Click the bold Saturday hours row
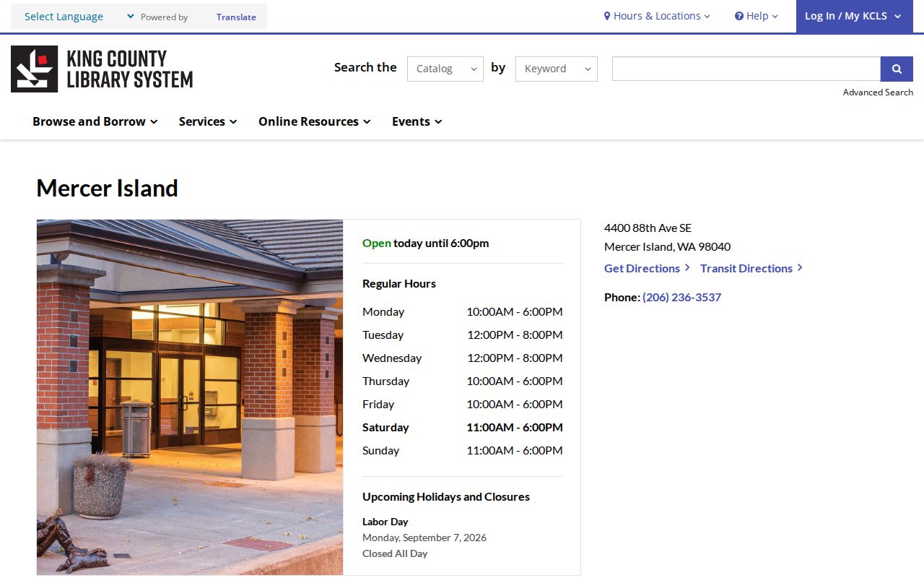Viewport: 924px width, 578px height. pyautogui.click(x=463, y=427)
